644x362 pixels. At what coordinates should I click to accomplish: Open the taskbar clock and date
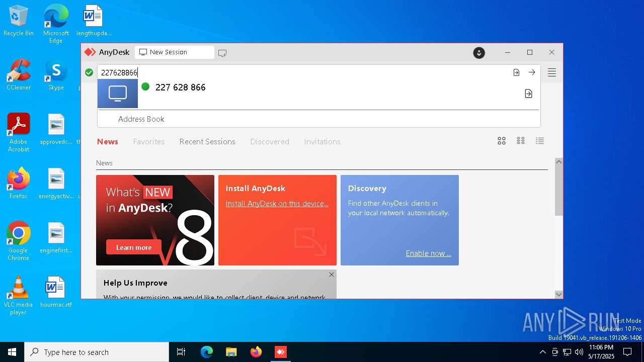[x=601, y=352]
